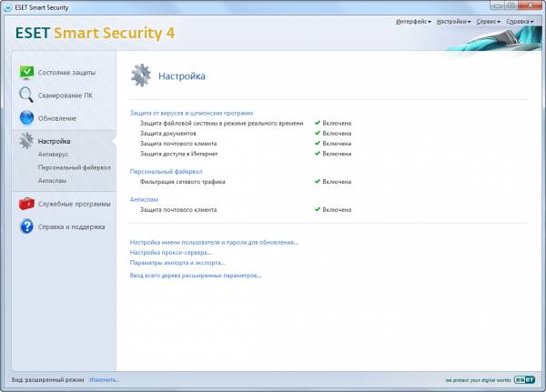Screen dimensions: 546x392
Task: Click green check for antivirus email client protection
Action: (318, 143)
